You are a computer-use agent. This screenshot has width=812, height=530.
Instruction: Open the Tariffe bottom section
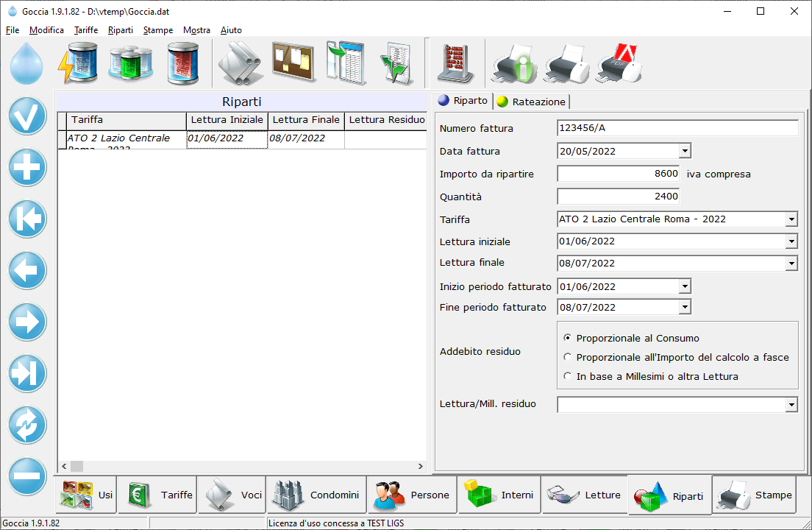(x=157, y=495)
